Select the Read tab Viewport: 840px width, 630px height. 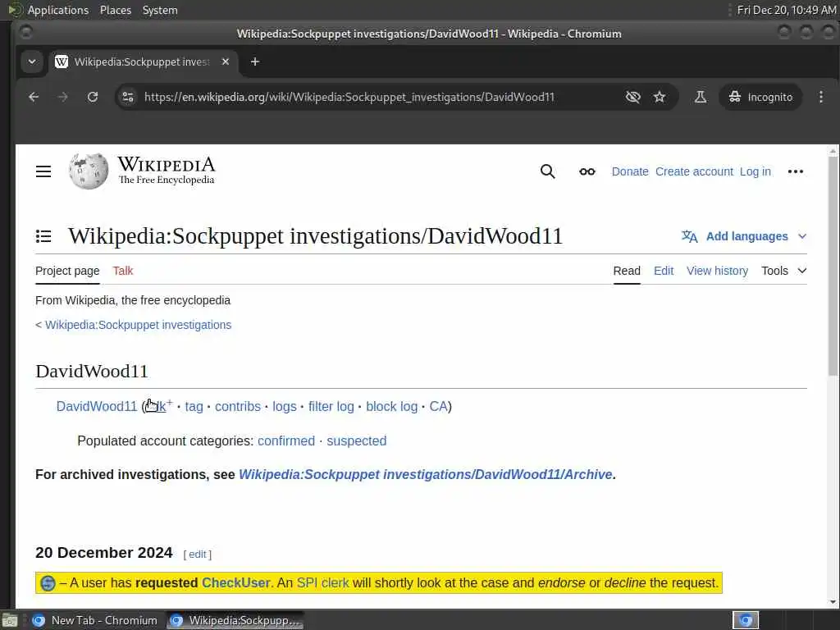click(x=627, y=271)
